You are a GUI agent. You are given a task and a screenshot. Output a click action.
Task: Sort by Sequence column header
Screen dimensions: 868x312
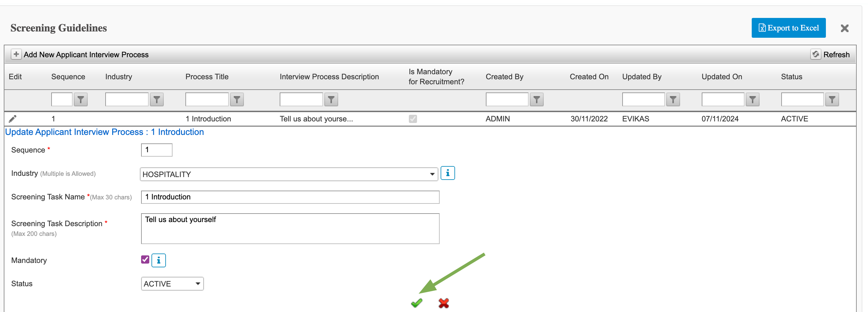(68, 76)
